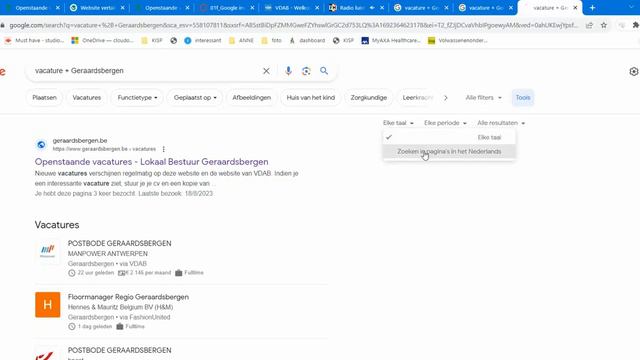The height and width of the screenshot is (360, 640).
Task: Select the Zorgkundige filter chip
Action: coord(369,98)
